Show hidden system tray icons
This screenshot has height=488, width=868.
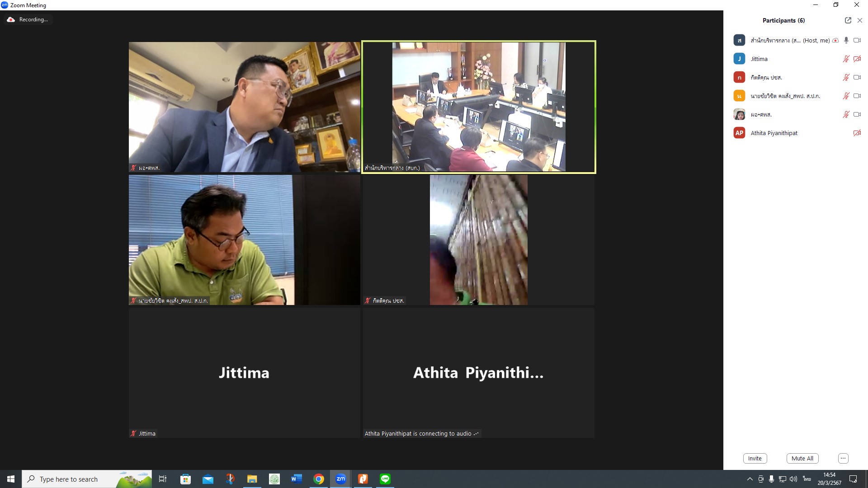[x=750, y=479]
